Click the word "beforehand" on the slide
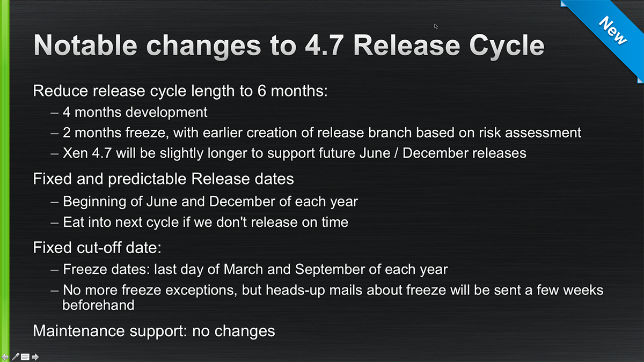Viewport: 644px width, 362px height. click(x=98, y=305)
